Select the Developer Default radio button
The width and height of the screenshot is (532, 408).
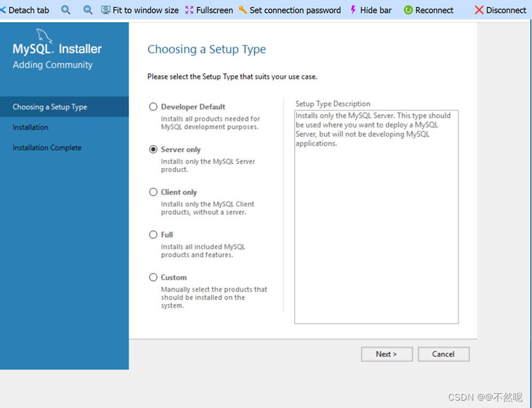point(153,107)
